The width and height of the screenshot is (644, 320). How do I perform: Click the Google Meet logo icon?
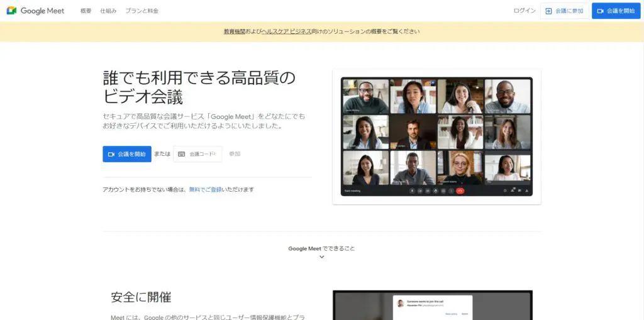point(11,11)
